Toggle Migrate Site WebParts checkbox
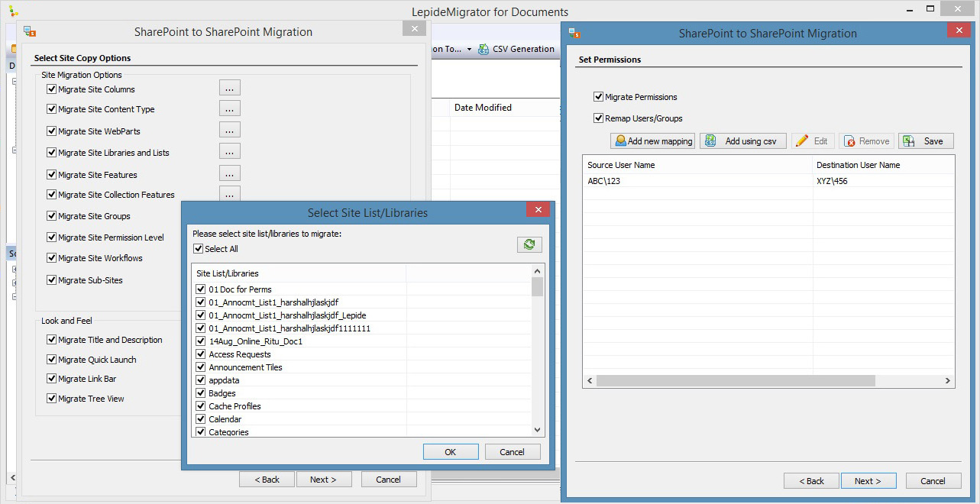Viewport: 980px width, 504px height. pos(52,131)
